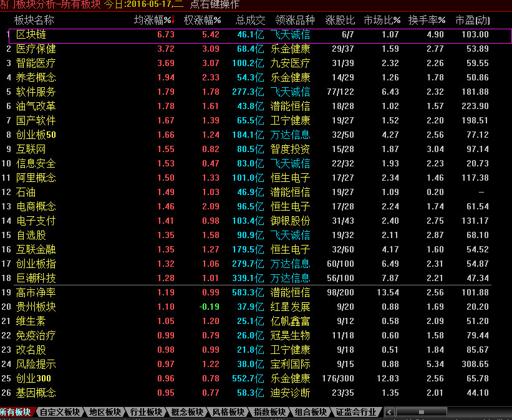512x420 pixels.
Task: Click the -0.19 value in 贵州板块 row
Action: 210,307
